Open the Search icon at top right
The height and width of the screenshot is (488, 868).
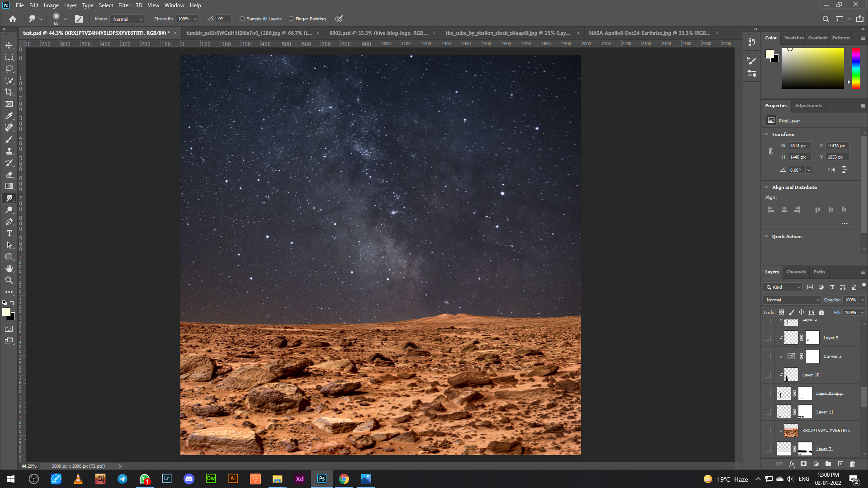tap(826, 19)
